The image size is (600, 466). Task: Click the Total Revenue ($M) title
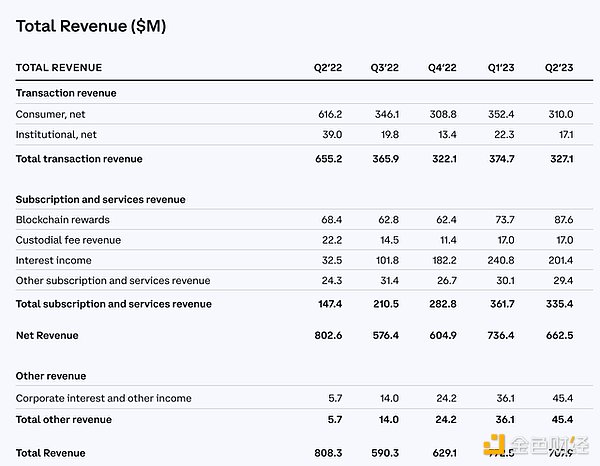(91, 27)
